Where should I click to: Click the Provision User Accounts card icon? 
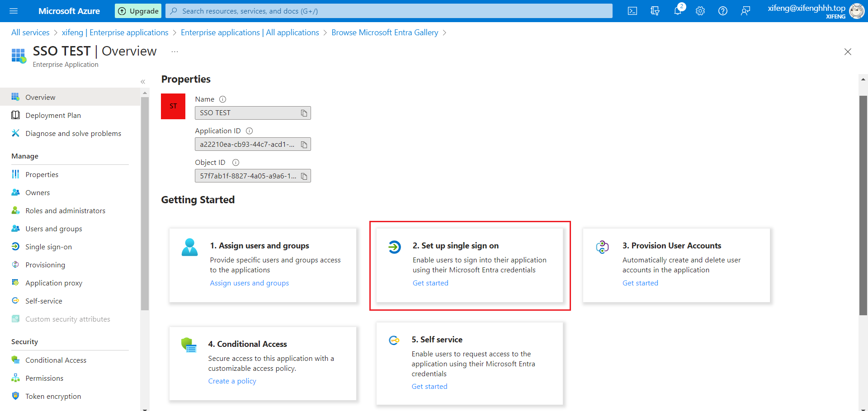click(x=602, y=247)
